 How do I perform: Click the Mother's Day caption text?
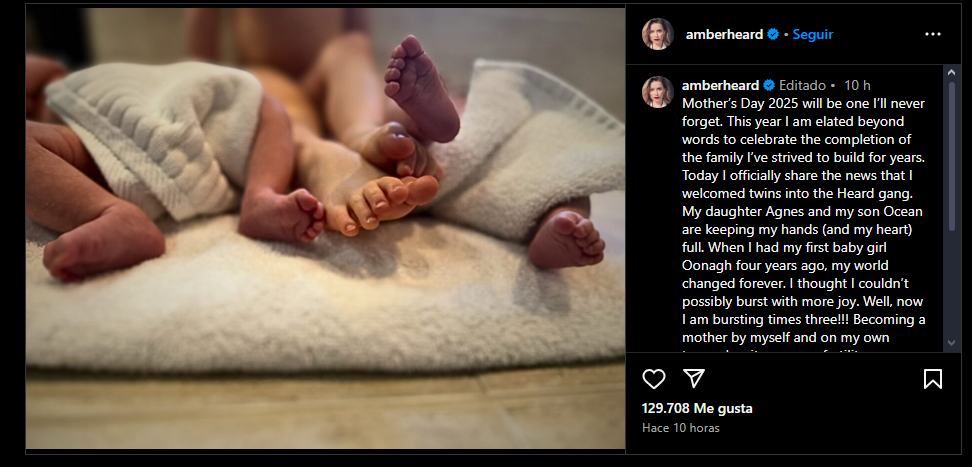(803, 220)
